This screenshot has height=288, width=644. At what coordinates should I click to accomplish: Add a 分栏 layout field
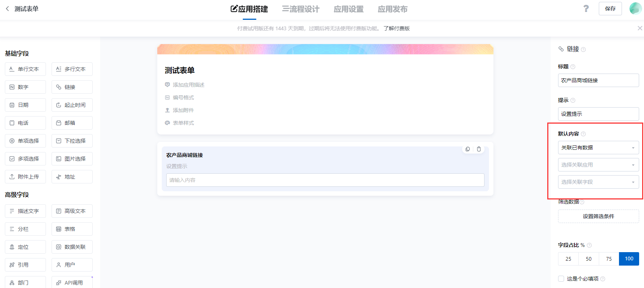(x=25, y=229)
